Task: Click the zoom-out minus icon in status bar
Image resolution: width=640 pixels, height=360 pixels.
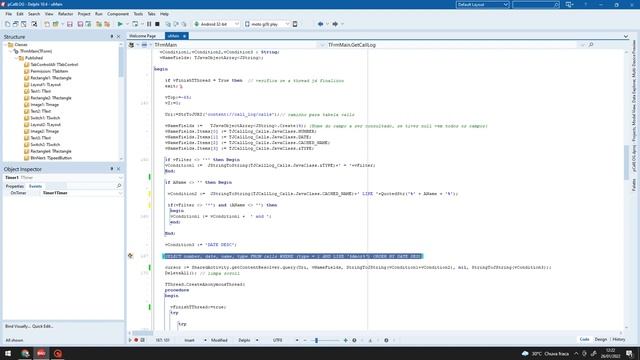Action: 305,340
